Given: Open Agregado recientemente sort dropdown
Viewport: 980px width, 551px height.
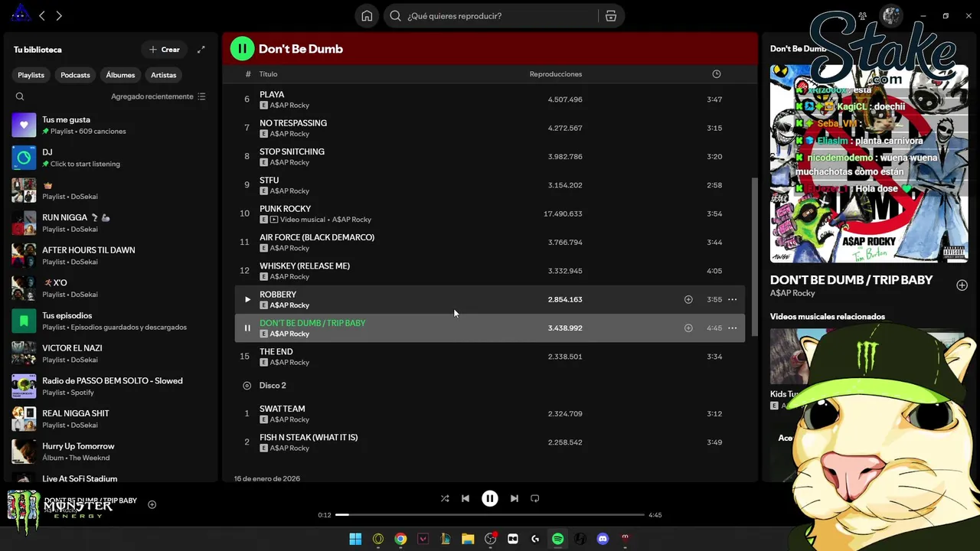Looking at the screenshot, I should (x=158, y=96).
